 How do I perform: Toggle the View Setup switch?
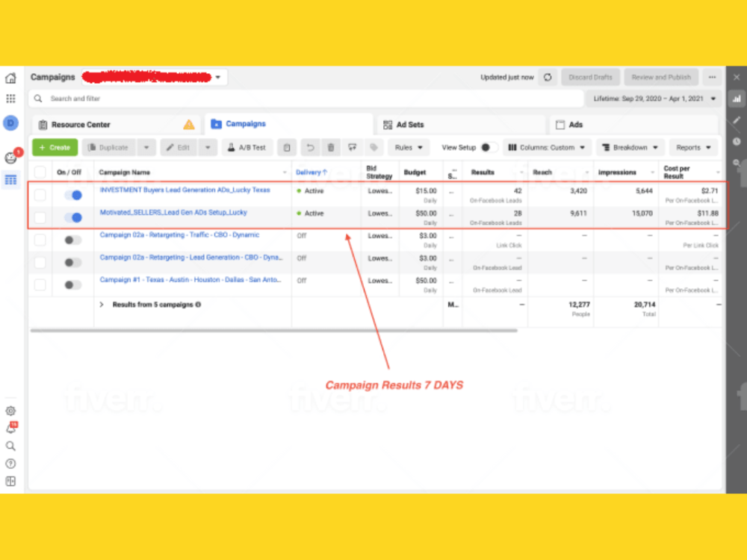[x=489, y=148]
